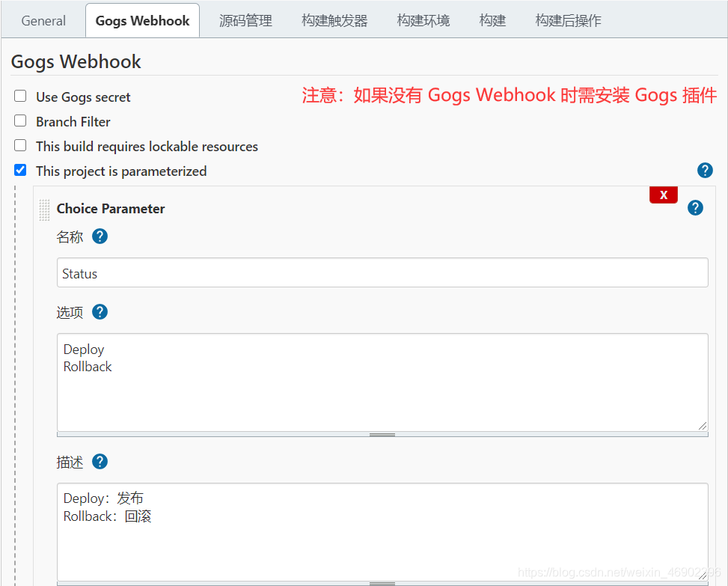Click the 'Rollback' option line text
The image size is (728, 586).
[x=88, y=367]
